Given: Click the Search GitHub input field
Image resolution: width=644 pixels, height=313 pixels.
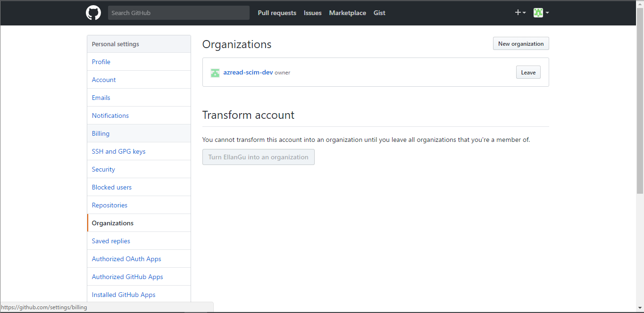Looking at the screenshot, I should point(178,13).
